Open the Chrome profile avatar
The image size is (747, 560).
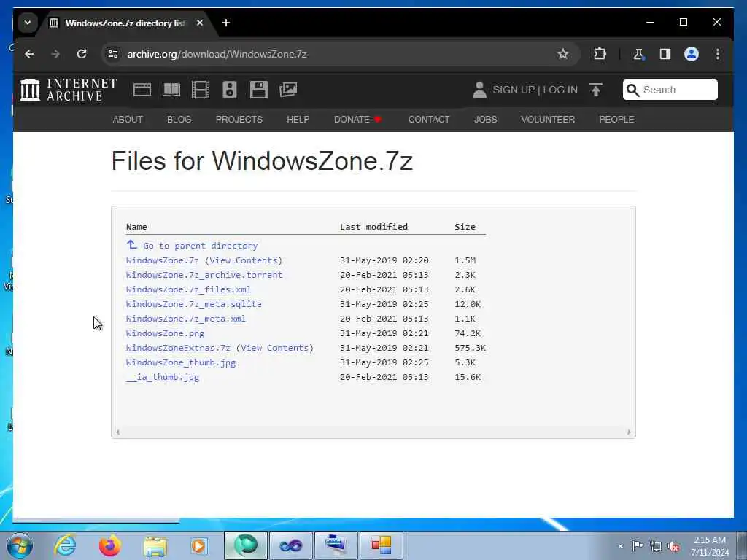point(692,54)
